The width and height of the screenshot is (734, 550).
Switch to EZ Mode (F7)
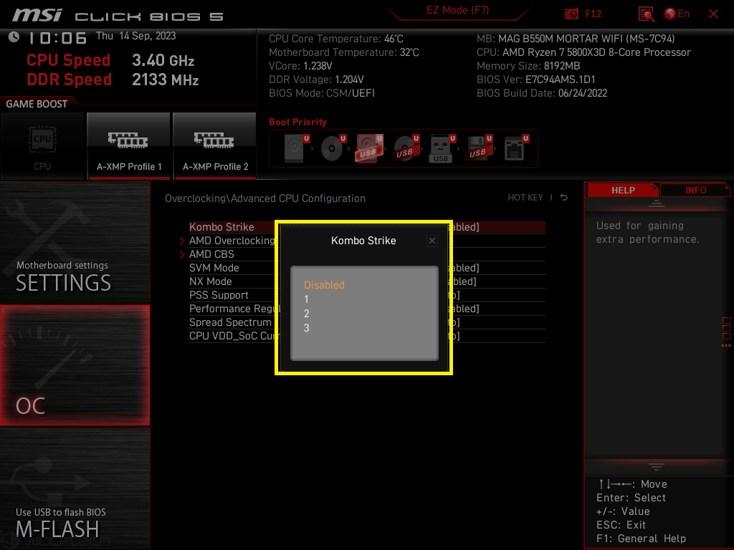457,11
